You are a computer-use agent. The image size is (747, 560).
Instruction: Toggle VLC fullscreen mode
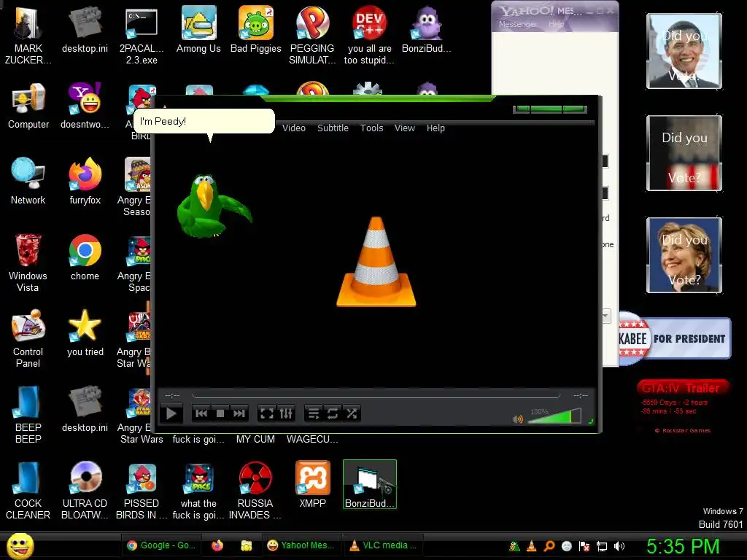pyautogui.click(x=267, y=413)
